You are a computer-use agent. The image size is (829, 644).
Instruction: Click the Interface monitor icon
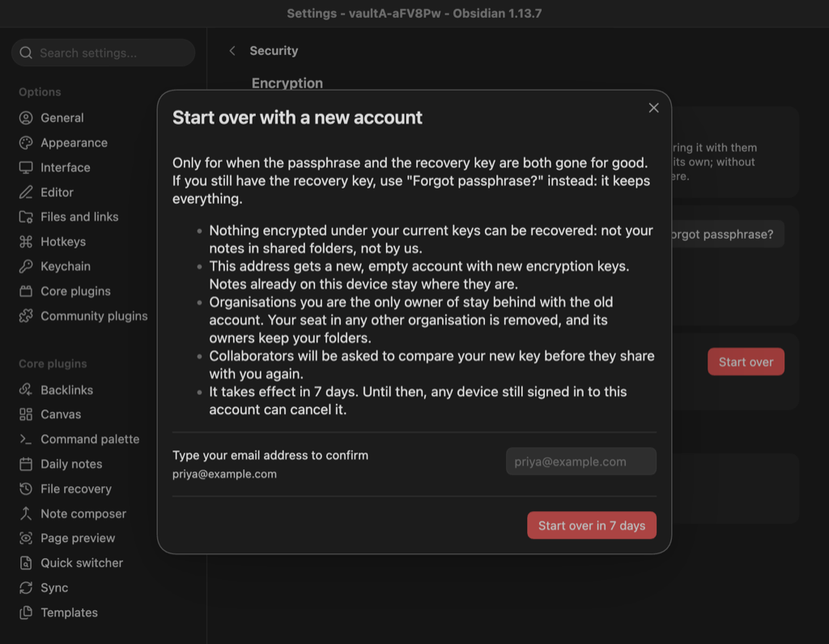pos(26,167)
